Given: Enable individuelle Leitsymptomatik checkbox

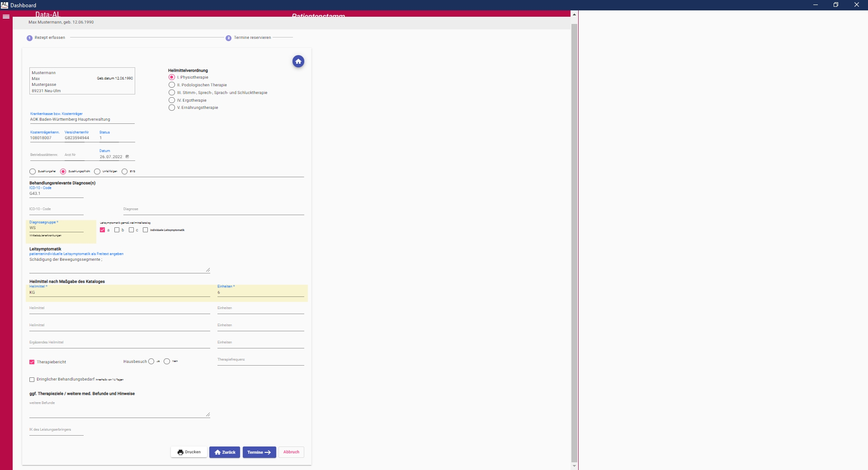Looking at the screenshot, I should [146, 230].
